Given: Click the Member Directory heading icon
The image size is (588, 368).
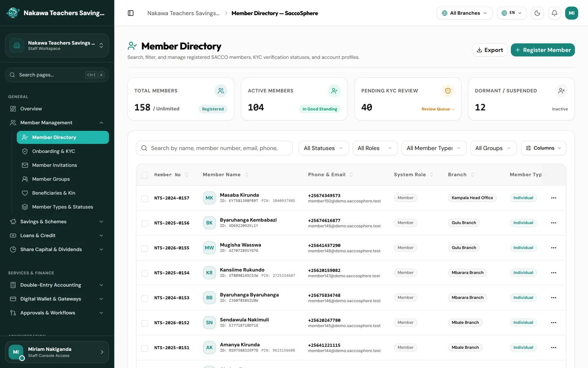Looking at the screenshot, I should (132, 46).
